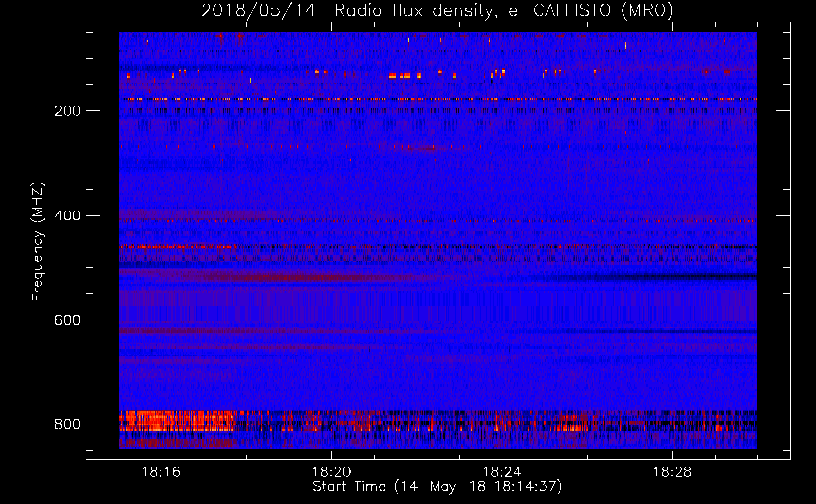Click the '18:24' time tick label
The width and height of the screenshot is (816, 504).
coord(502,472)
